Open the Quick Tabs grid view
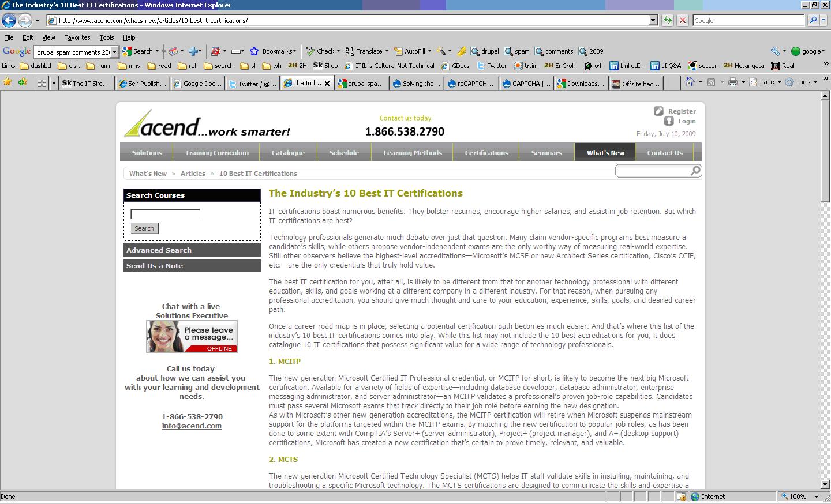The height and width of the screenshot is (504, 831). coord(42,83)
